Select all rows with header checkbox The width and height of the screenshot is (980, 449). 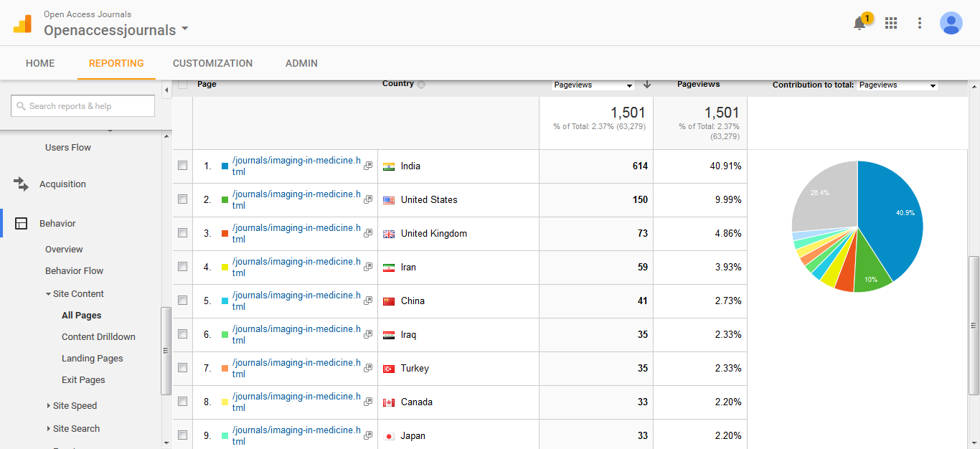(183, 85)
